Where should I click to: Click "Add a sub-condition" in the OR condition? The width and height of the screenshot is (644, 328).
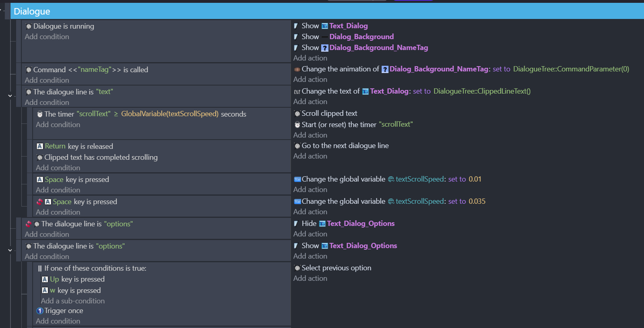pos(73,301)
